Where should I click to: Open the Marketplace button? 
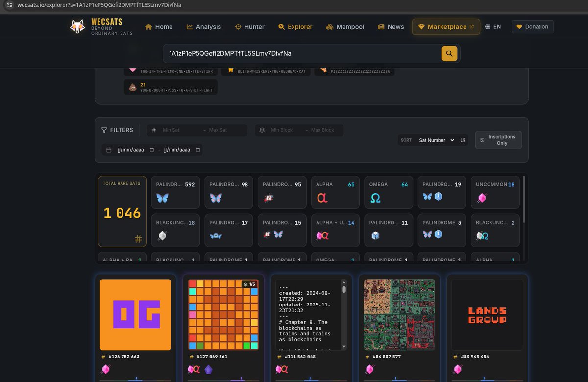coord(446,27)
